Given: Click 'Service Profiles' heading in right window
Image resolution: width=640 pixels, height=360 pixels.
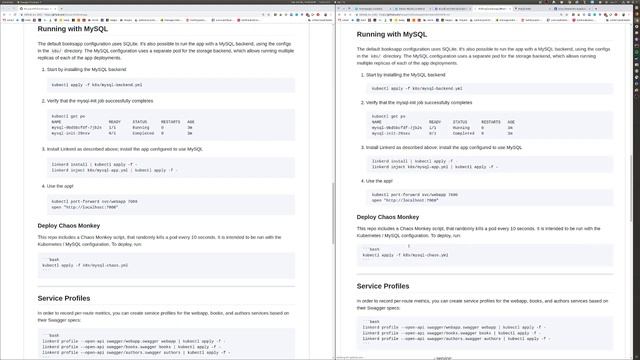Looking at the screenshot, I should point(383,287).
